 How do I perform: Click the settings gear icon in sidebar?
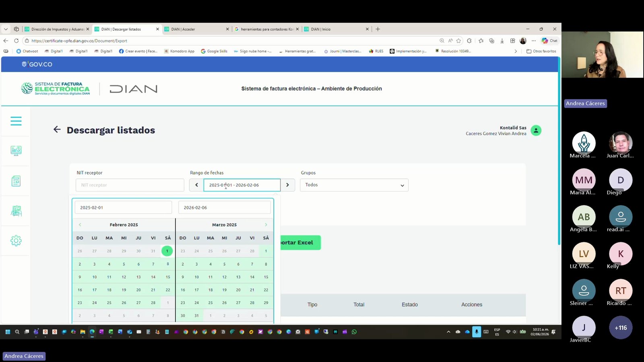[16, 241]
